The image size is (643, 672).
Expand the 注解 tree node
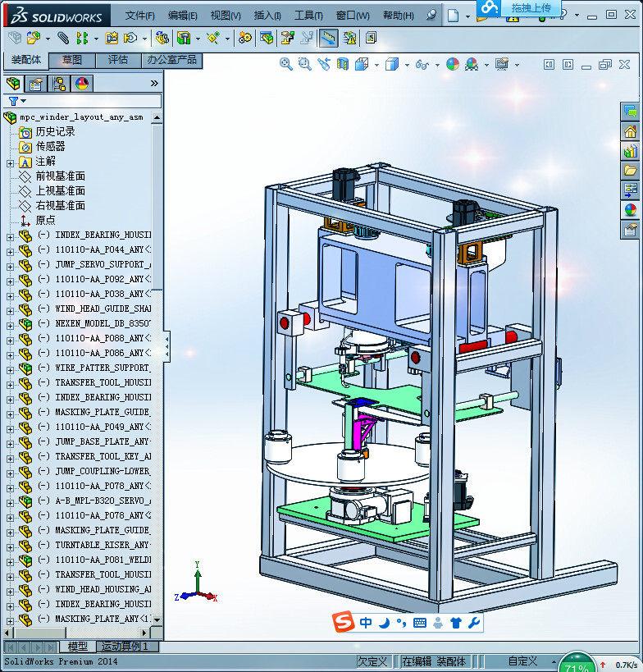pos(10,163)
